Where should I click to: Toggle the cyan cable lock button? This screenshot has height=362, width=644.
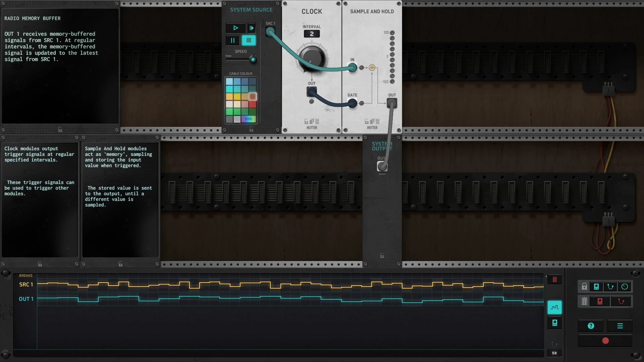point(610,287)
